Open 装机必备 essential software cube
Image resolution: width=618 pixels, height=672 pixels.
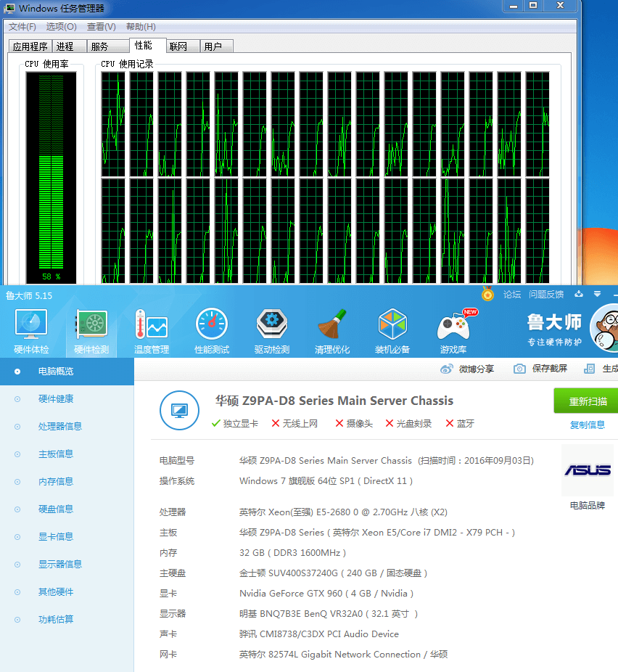392,332
